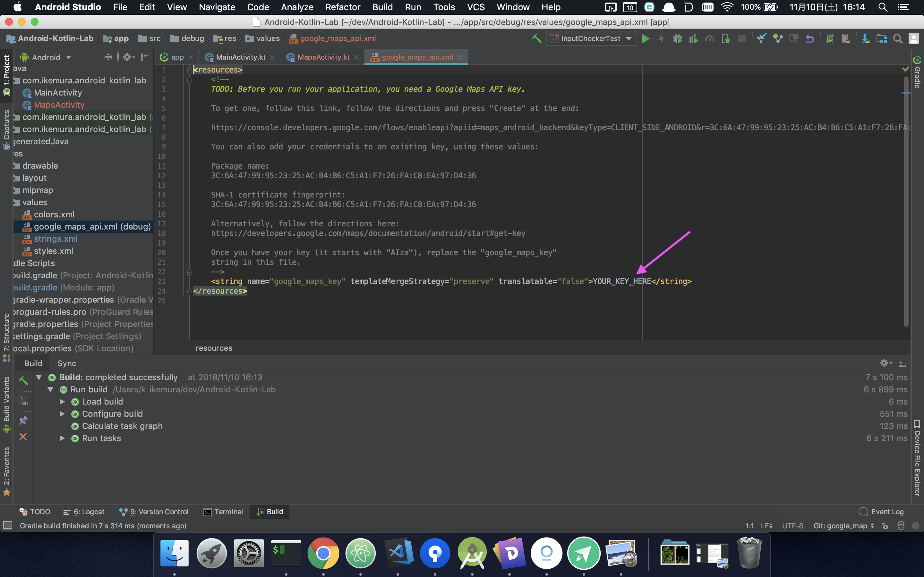Sync project with Gradle files

point(830,38)
